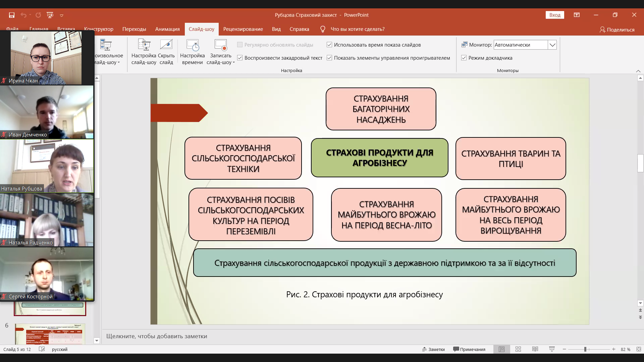Click the Вход sign-in button

[555, 15]
